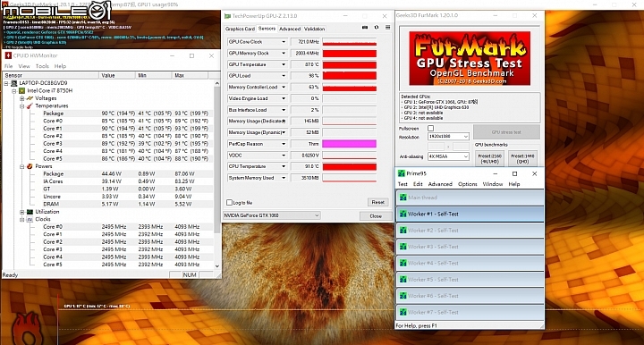Open GPU Core Clock sensor dropdown
Image resolution: width=644 pixels, height=345 pixels.
tap(284, 42)
